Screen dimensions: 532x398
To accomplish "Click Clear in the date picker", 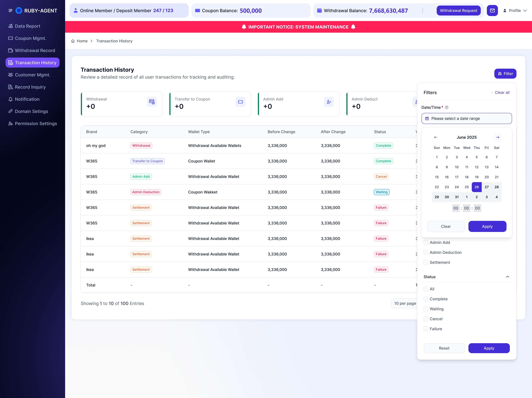I will coord(446,226).
